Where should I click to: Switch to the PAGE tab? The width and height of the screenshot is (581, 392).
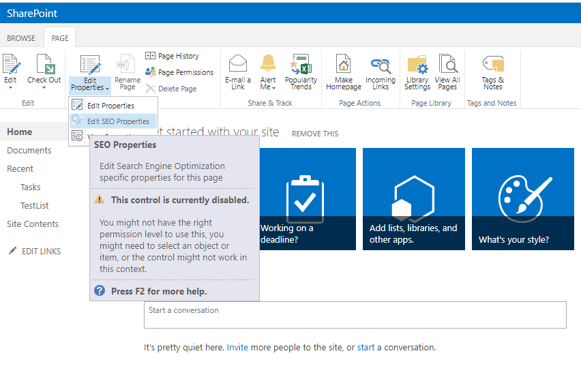(59, 37)
